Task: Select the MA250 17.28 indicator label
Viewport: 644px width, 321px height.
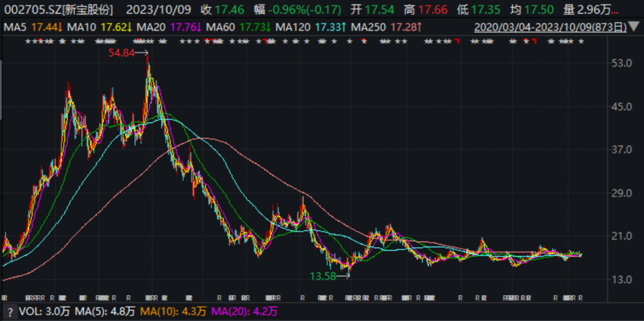Action: coord(386,27)
